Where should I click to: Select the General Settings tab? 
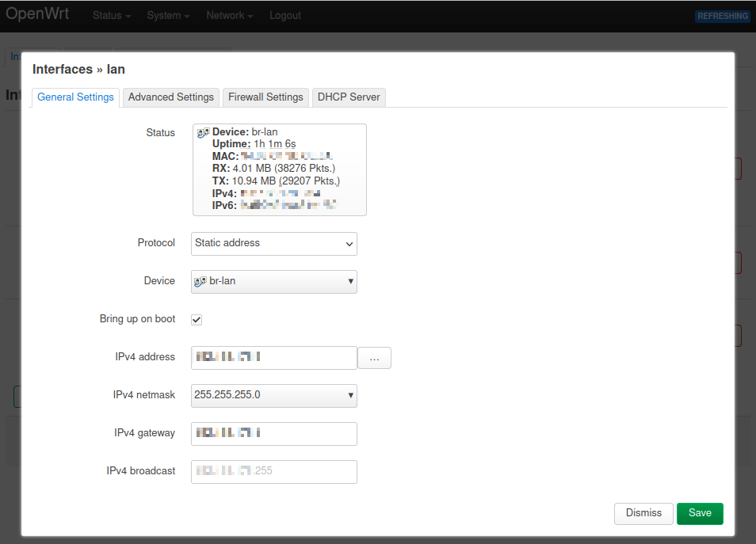(75, 97)
